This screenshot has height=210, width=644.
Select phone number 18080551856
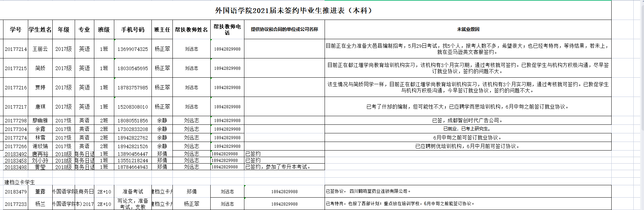pyautogui.click(x=133, y=120)
